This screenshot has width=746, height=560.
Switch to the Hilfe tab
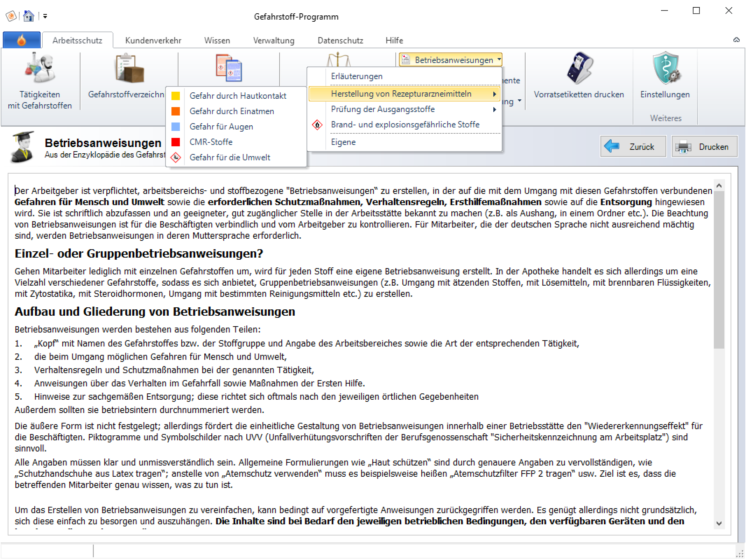tap(394, 41)
